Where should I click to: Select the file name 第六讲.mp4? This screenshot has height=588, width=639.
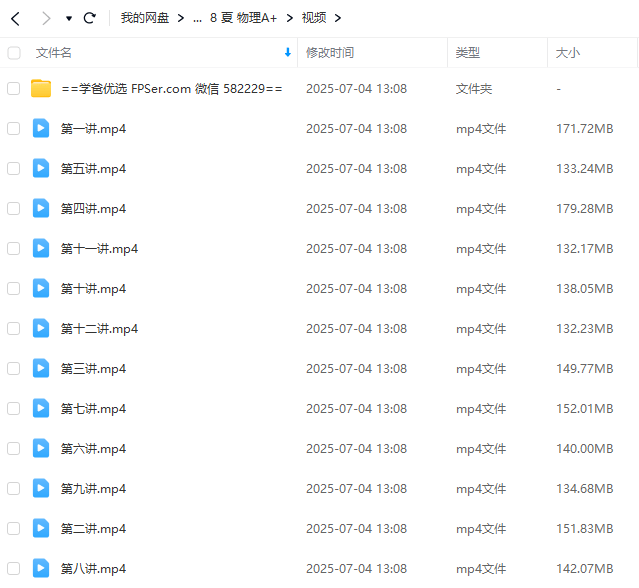[93, 449]
